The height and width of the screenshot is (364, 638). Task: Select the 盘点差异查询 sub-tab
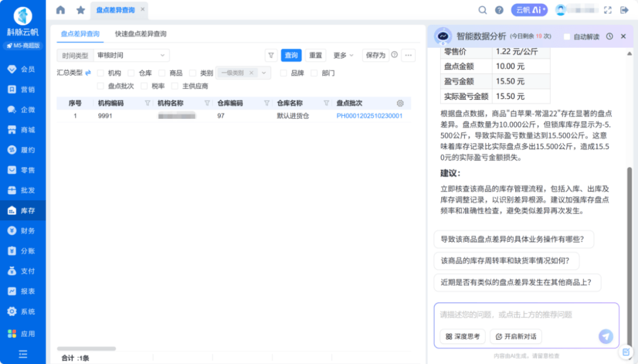[80, 34]
